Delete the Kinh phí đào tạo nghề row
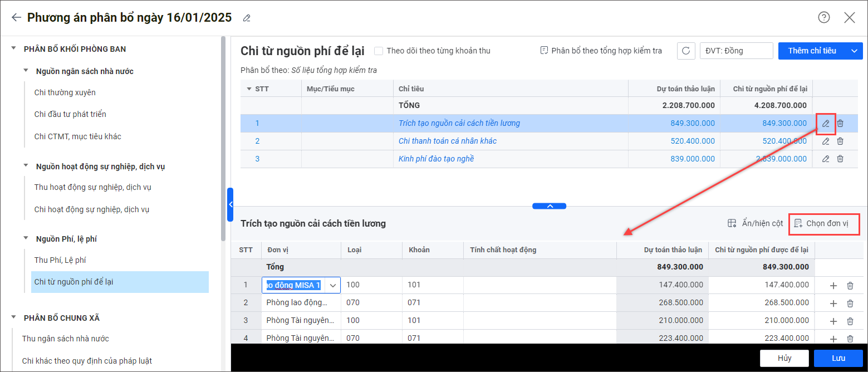Viewport: 868px width, 372px height. point(840,159)
